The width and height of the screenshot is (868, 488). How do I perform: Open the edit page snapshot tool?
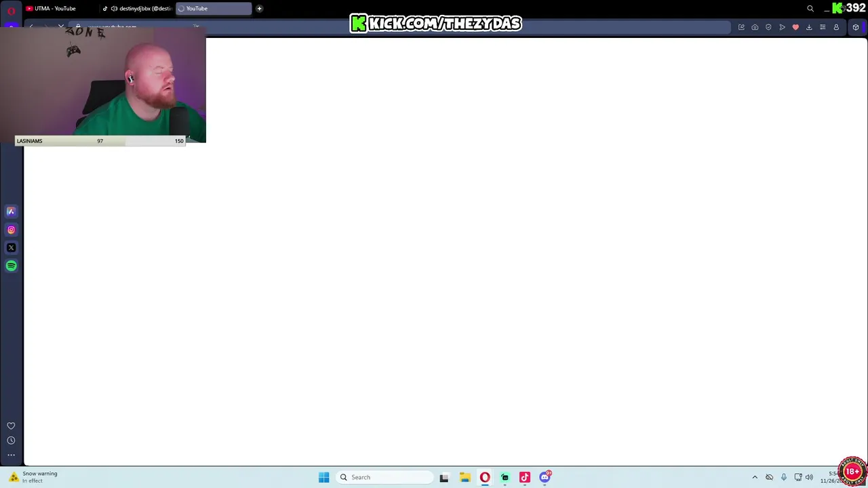click(741, 27)
